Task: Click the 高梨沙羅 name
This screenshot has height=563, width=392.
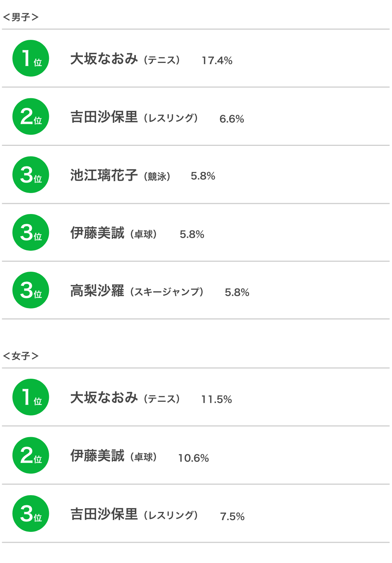Action: pyautogui.click(x=97, y=291)
